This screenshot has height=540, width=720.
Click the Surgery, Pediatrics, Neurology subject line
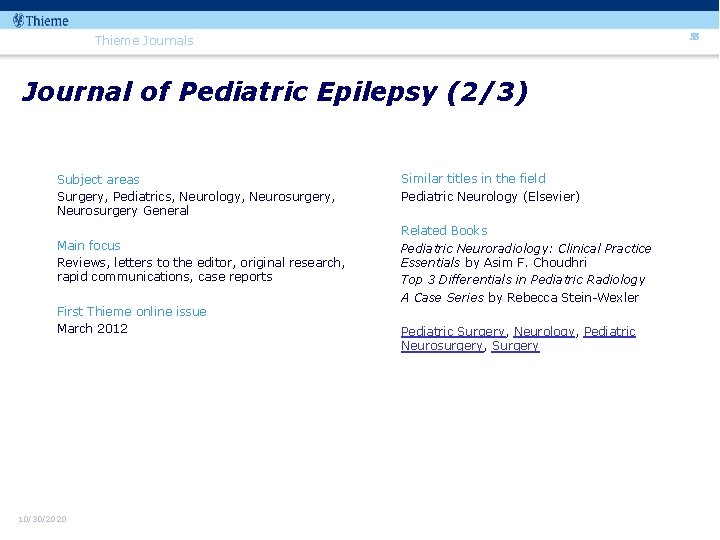196,197
